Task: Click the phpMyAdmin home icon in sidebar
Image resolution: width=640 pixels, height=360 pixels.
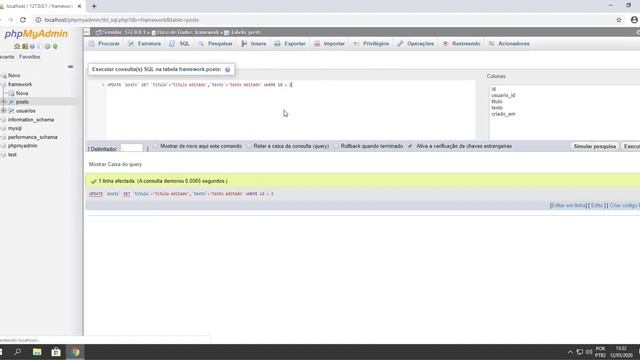Action: (x=17, y=47)
